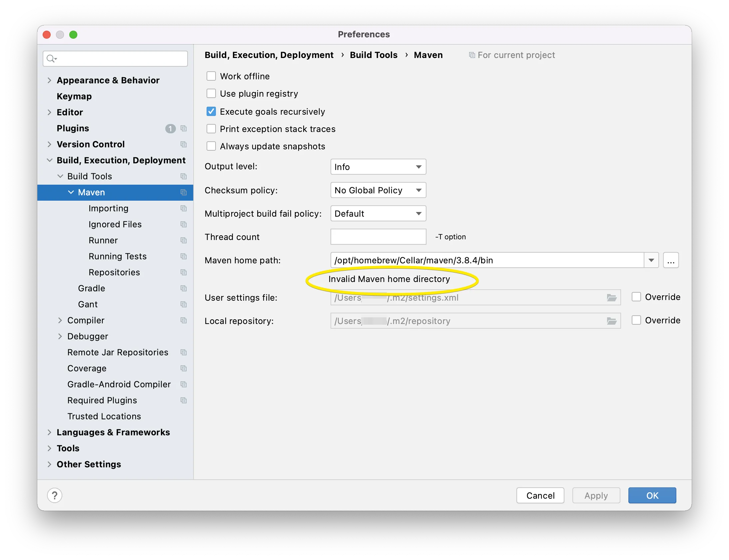Click the project-level icon beside Gradle

click(184, 288)
